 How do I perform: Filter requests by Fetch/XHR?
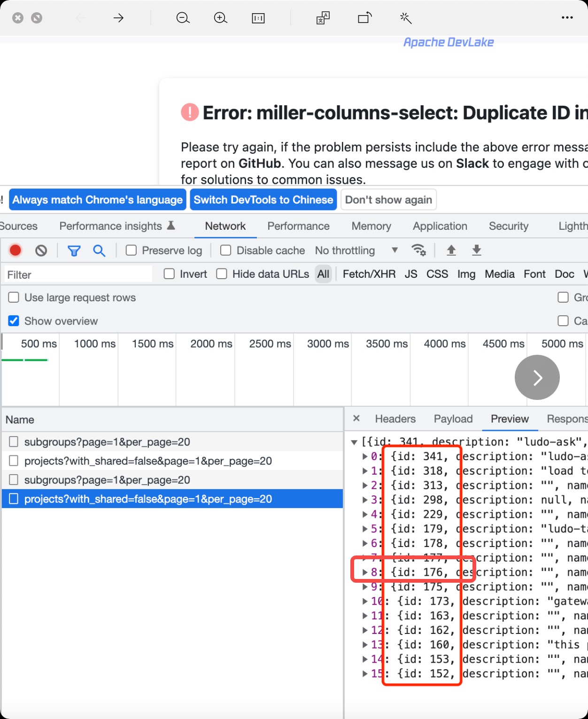click(x=369, y=274)
